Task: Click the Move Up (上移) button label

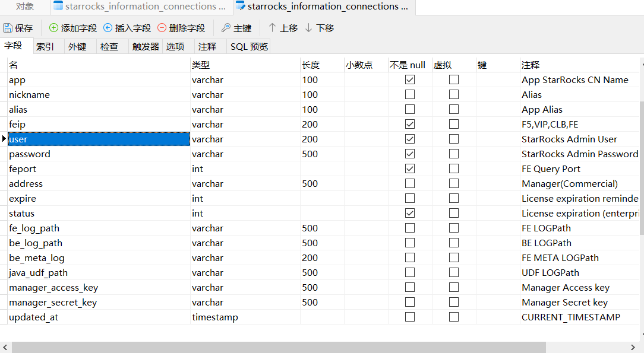Action: click(289, 28)
